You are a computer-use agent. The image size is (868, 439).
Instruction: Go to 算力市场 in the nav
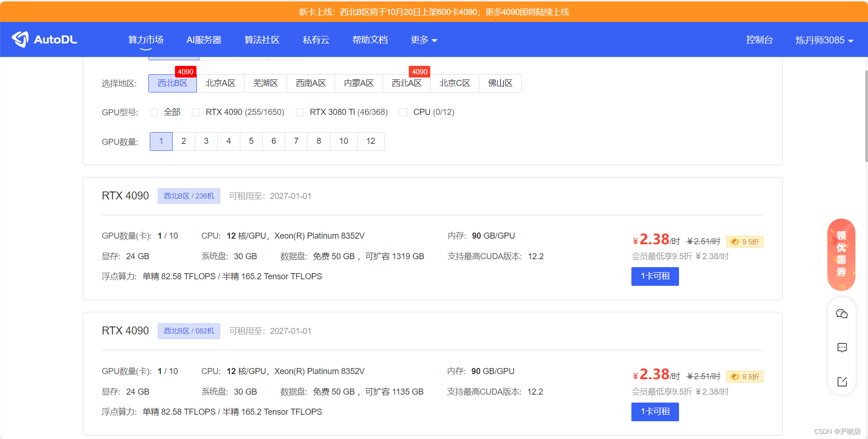(x=146, y=40)
